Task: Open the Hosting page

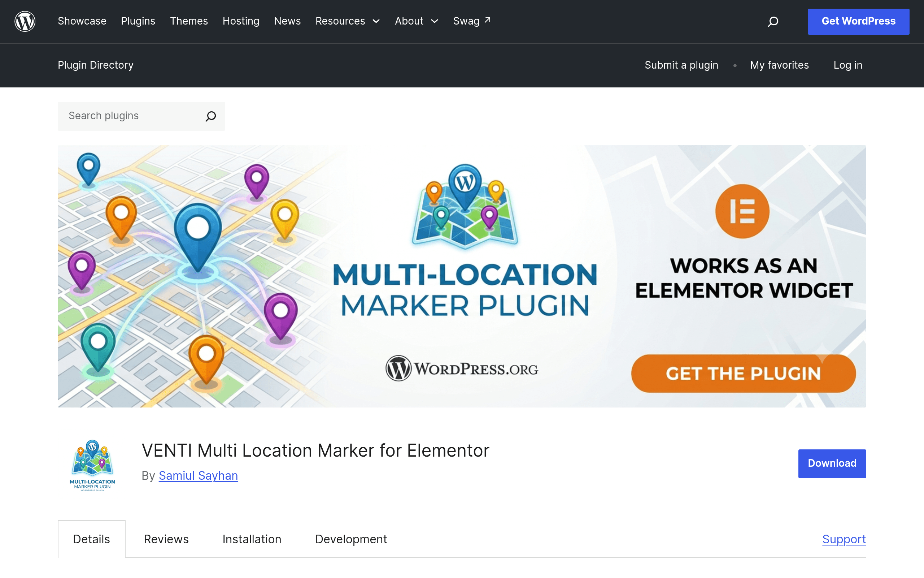Action: tap(241, 21)
